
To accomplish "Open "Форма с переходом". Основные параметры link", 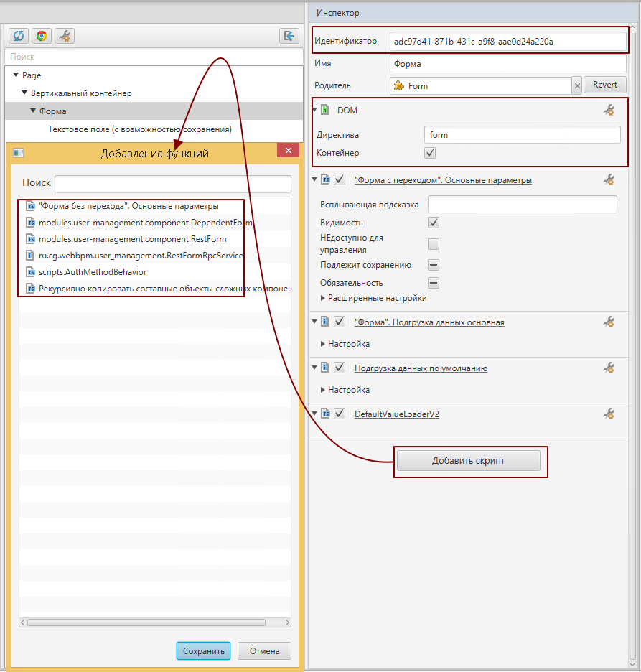I will 443,180.
